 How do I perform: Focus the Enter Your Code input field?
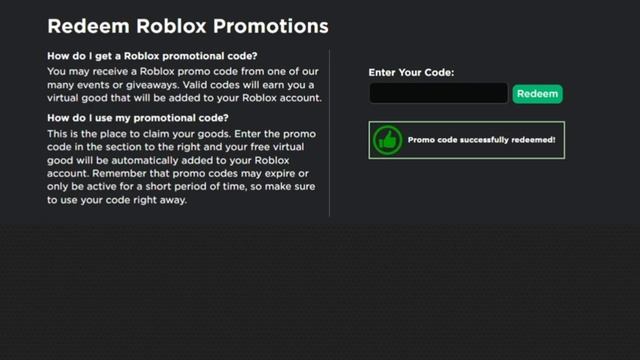coord(438,93)
